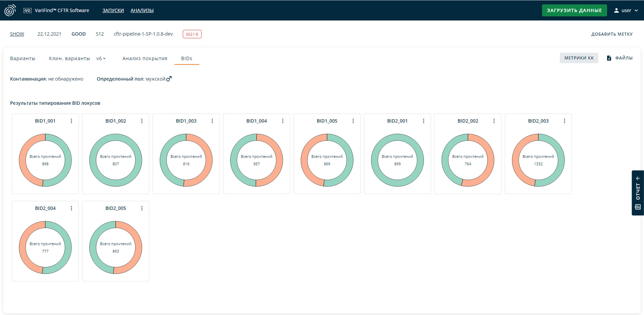644x315 pixels.
Task: Open the three-dot menu on BID1_001 card
Action: point(71,121)
